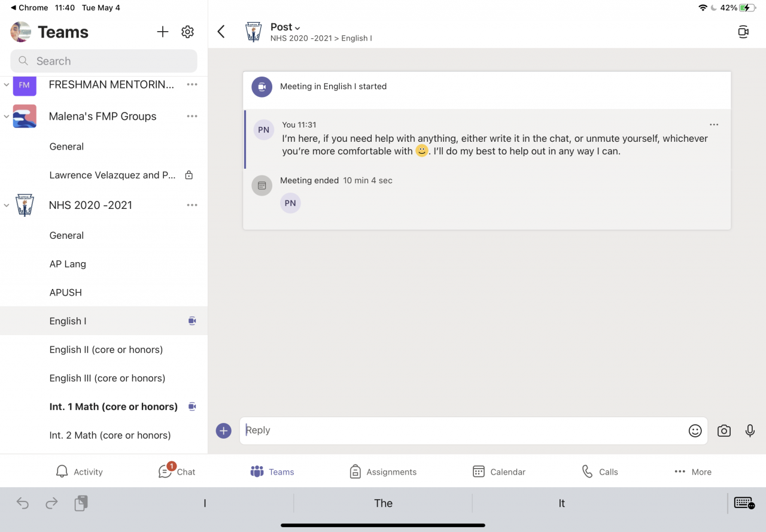Switch to the Chat tab
The height and width of the screenshot is (532, 766).
pyautogui.click(x=177, y=471)
